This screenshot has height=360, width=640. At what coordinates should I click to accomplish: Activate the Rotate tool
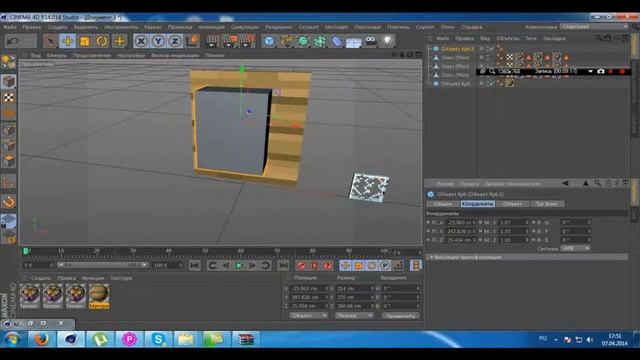(102, 41)
